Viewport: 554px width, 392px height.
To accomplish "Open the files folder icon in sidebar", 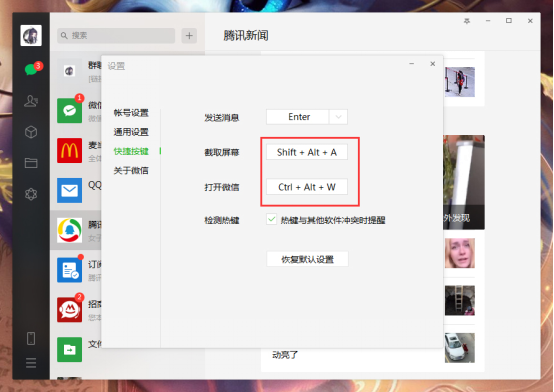I will point(31,163).
